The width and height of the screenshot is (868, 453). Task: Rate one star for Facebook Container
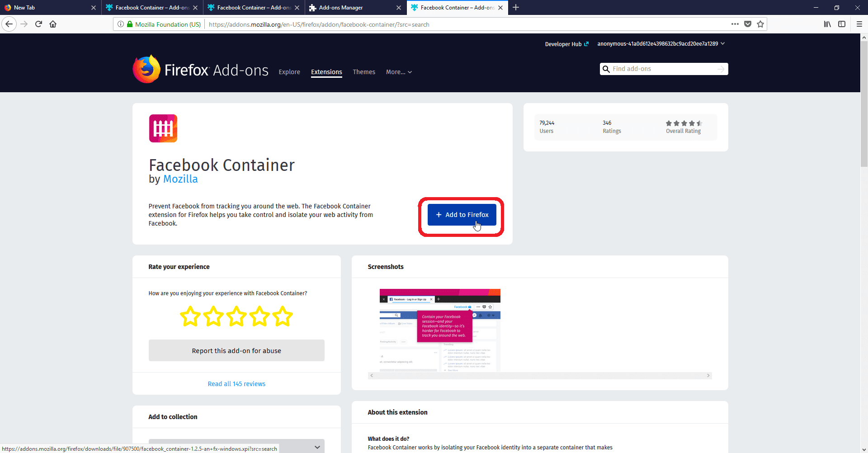tap(190, 316)
